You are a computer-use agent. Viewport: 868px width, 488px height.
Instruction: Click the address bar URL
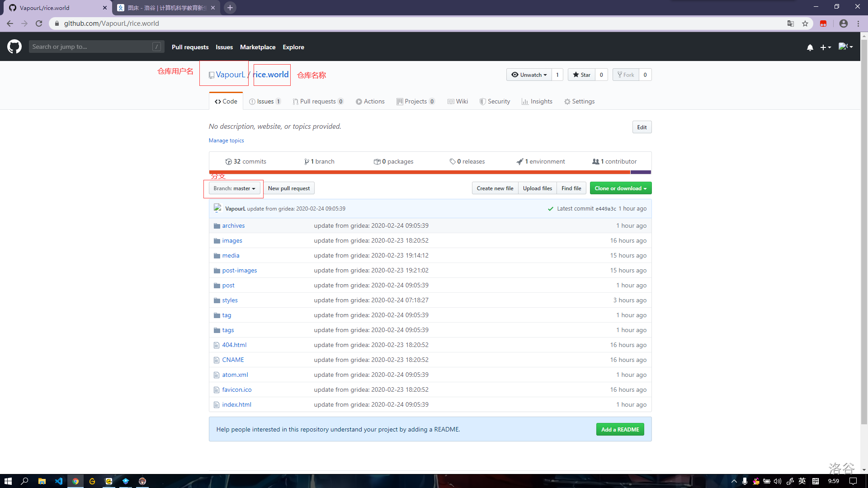pos(111,23)
